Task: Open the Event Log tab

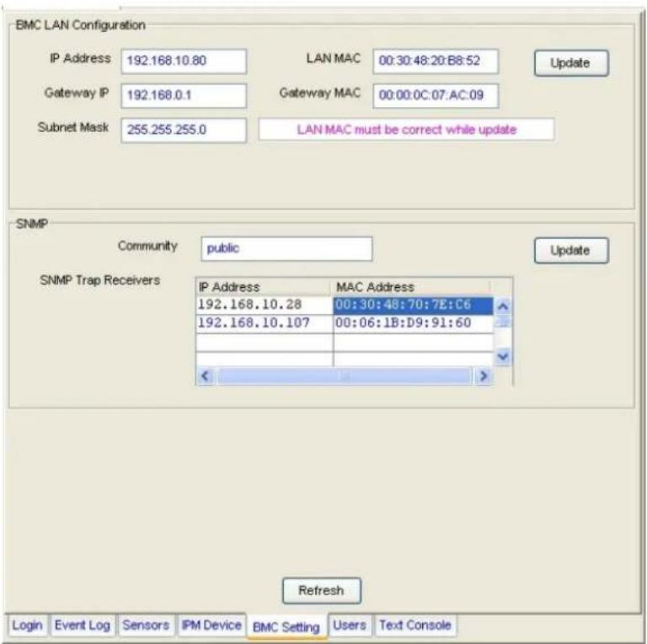Action: coord(83,625)
